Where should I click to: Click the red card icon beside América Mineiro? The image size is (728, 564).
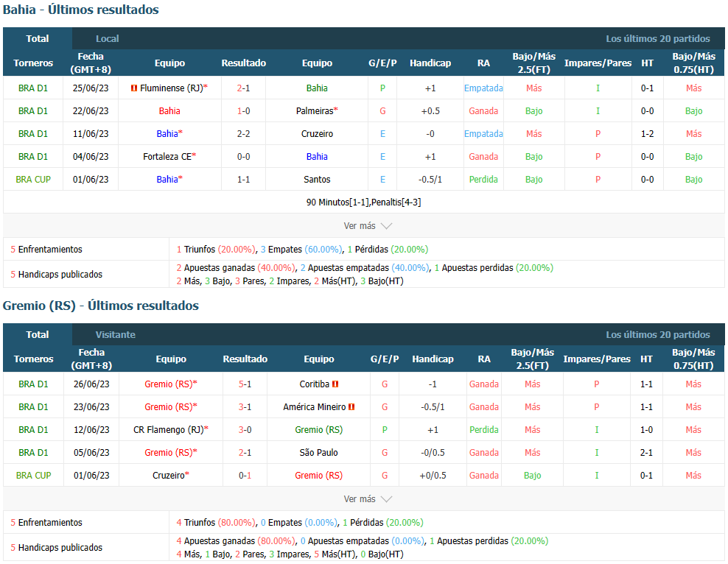(x=351, y=406)
